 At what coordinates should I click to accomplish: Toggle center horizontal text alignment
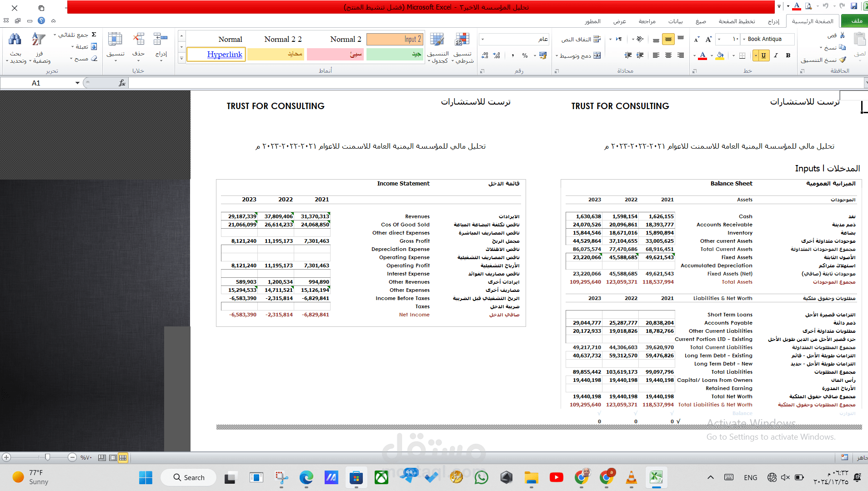[x=668, y=55]
